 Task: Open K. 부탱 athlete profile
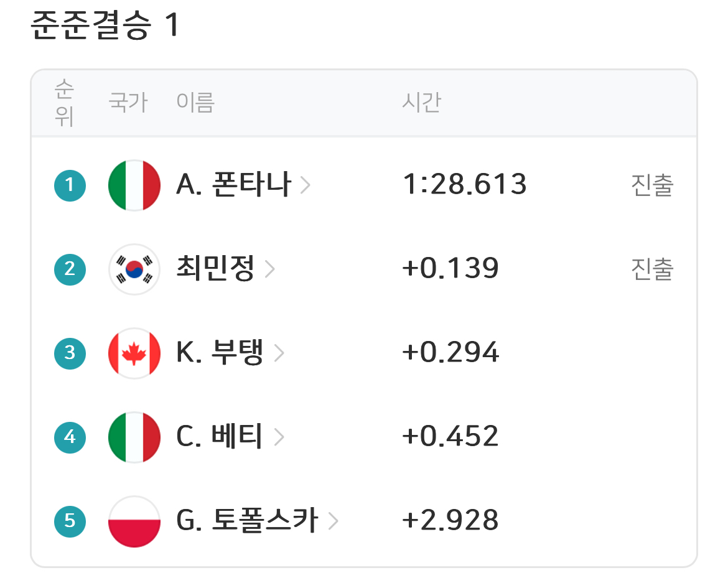(x=220, y=353)
